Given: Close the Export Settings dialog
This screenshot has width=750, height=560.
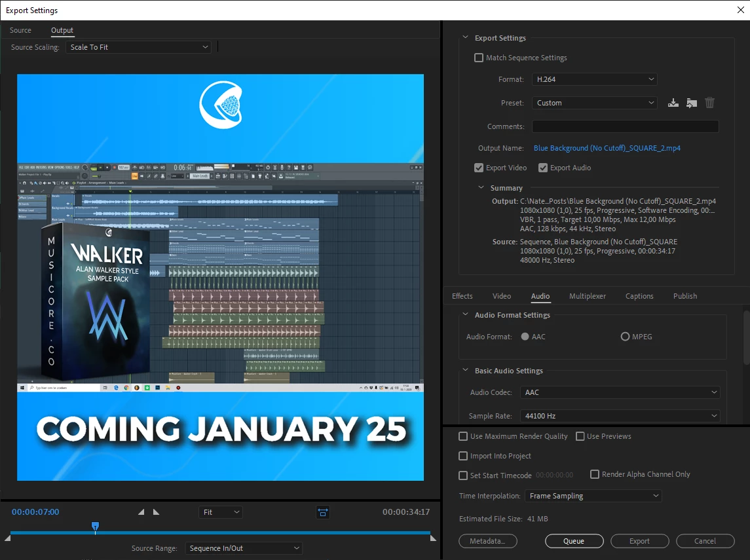Looking at the screenshot, I should pos(740,10).
